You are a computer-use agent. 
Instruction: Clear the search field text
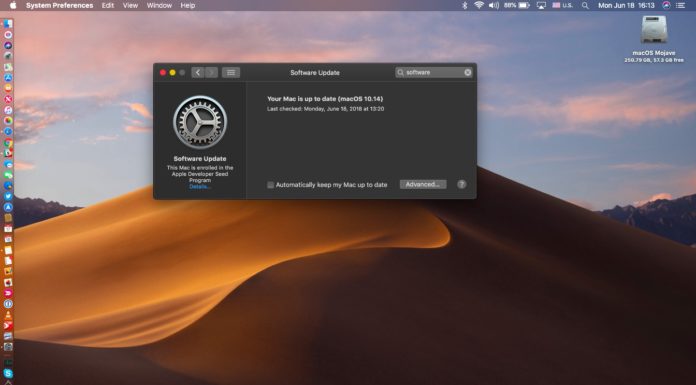pos(468,72)
